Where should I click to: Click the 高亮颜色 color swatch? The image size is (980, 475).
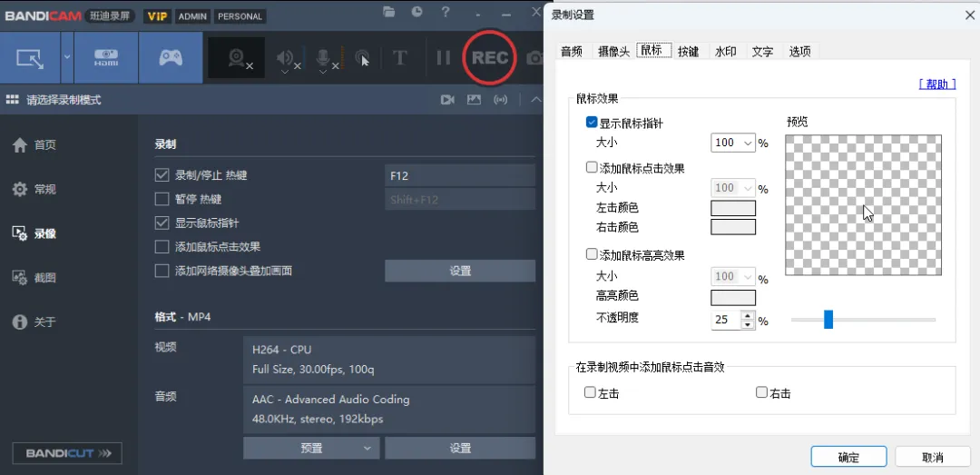(x=733, y=297)
